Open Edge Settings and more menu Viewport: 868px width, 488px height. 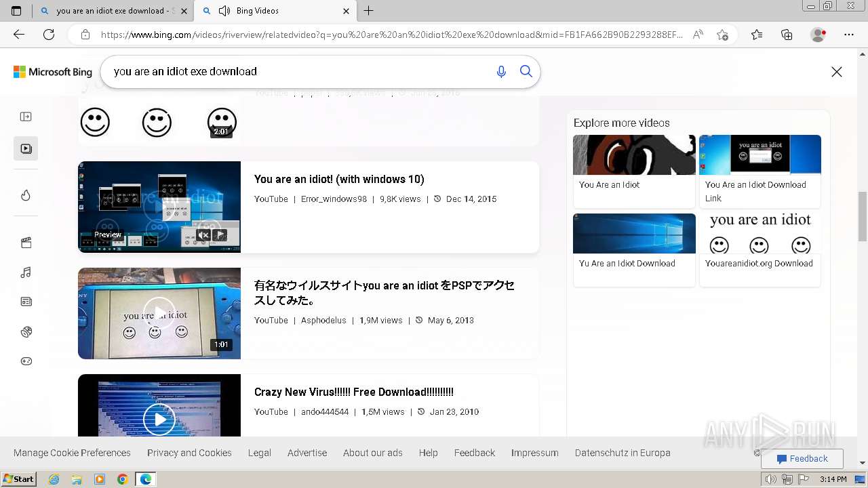click(849, 35)
